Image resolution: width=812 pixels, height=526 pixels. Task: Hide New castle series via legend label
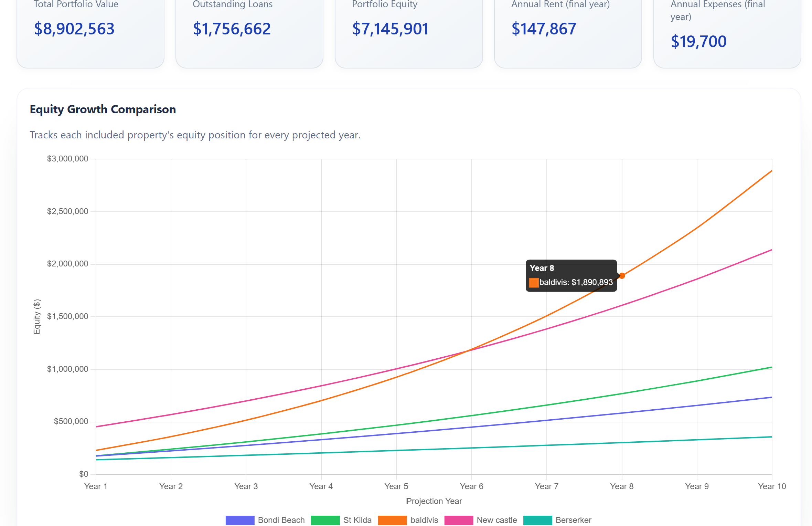tap(496, 520)
